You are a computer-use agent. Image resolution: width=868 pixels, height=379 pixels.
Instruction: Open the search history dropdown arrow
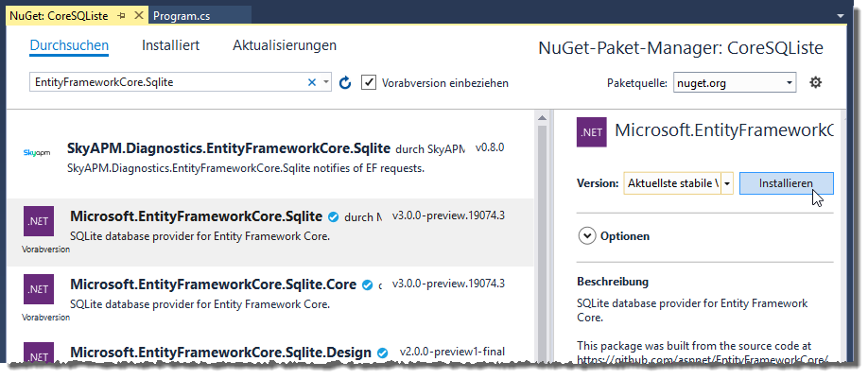tap(326, 82)
